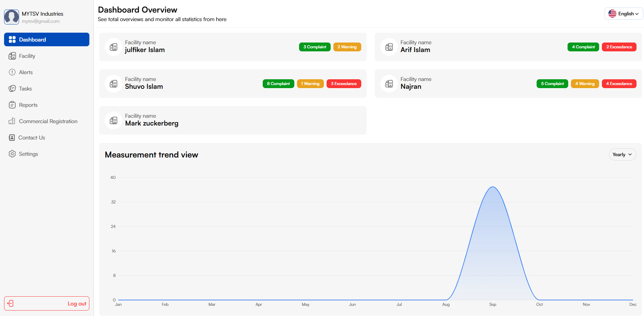Viewport: 644px width, 316px height.
Task: Click Najran's 4 Warning badge
Action: coord(585,84)
